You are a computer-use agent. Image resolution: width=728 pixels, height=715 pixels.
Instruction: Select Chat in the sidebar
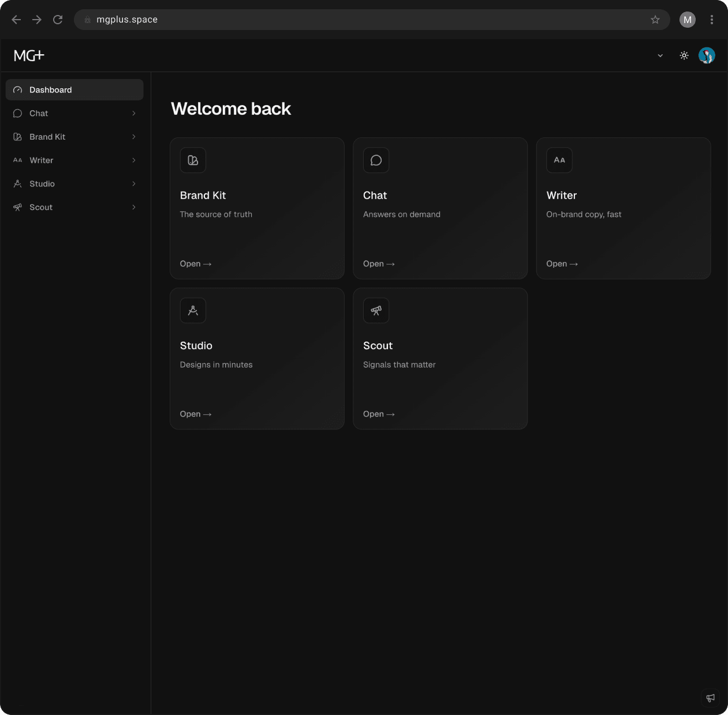pyautogui.click(x=74, y=114)
